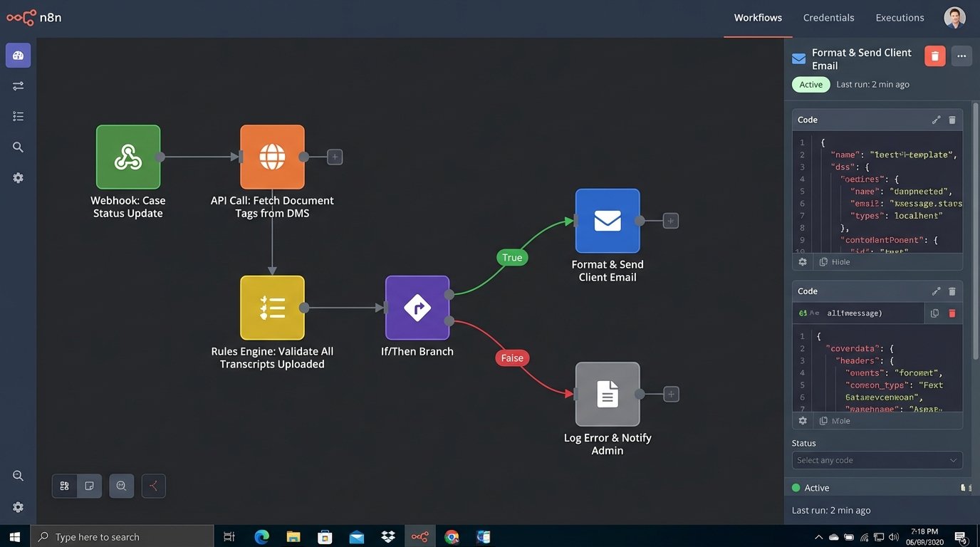The height and width of the screenshot is (547, 980).
Task: Click the red False branch label
Action: (512, 358)
